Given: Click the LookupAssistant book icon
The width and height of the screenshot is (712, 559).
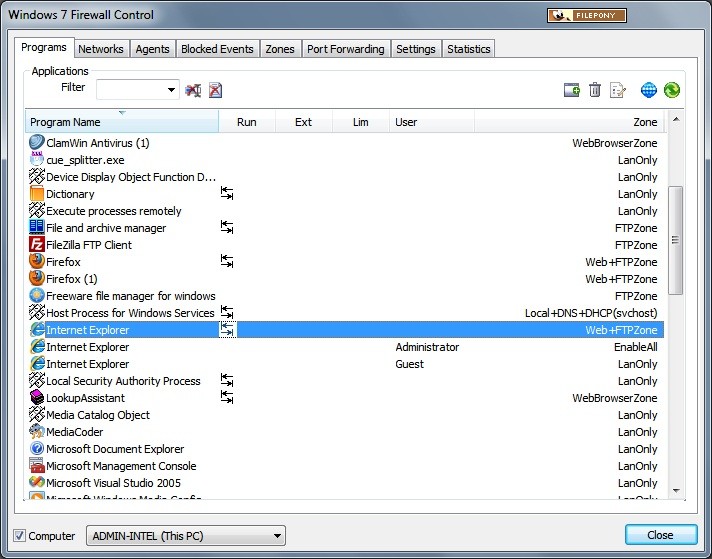Looking at the screenshot, I should click(37, 397).
